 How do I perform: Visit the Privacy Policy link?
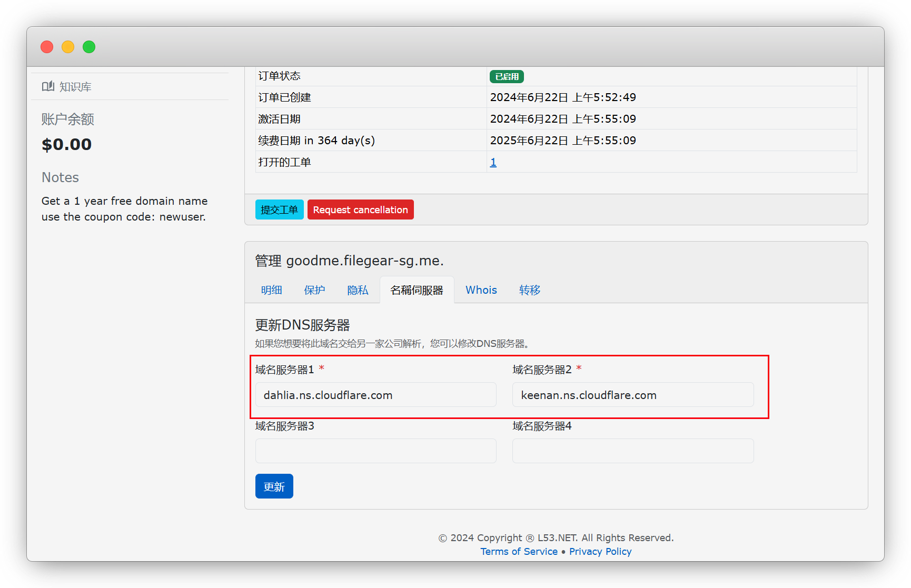[600, 551]
